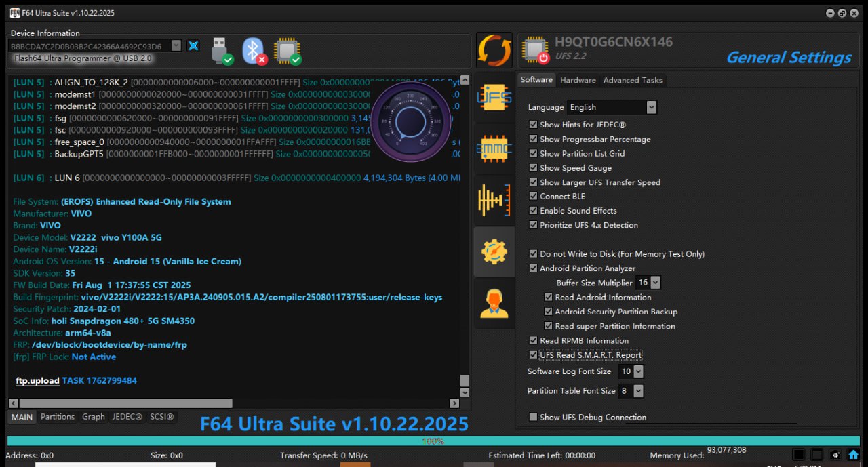Image resolution: width=868 pixels, height=467 pixels.
Task: Toggle Show Hints for JEDEC checkbox
Action: coord(533,125)
